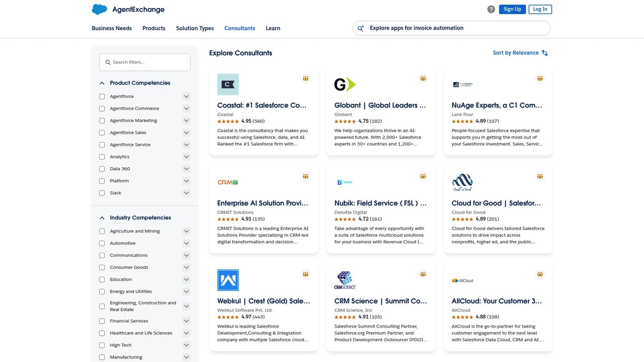The width and height of the screenshot is (644, 362).
Task: Open the Products menu
Action: 154,28
